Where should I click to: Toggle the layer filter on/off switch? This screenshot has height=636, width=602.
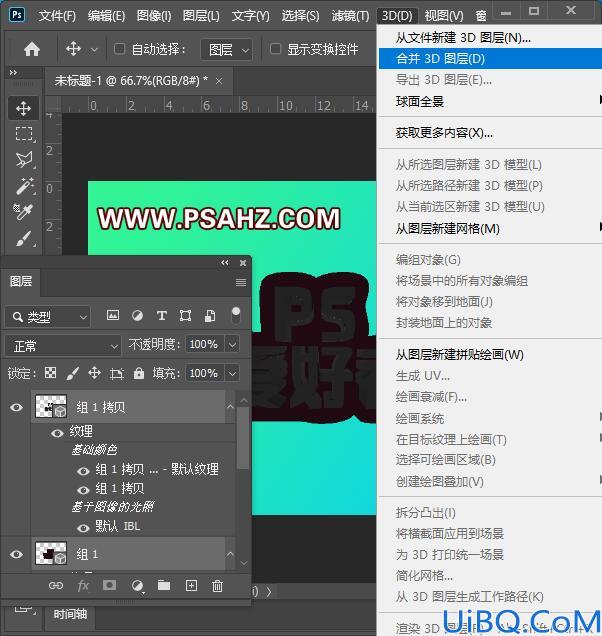click(x=235, y=315)
